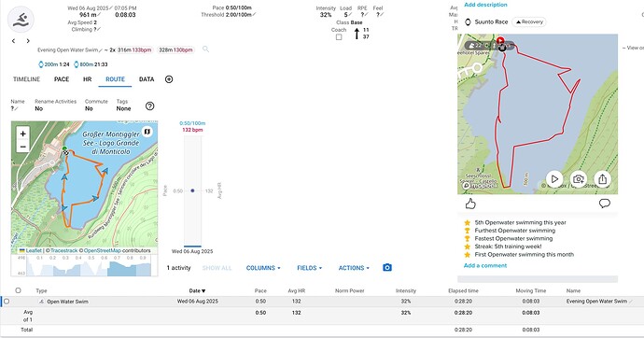The image size is (644, 338).
Task: Open the ACTIONS dropdown
Action: (x=354, y=268)
